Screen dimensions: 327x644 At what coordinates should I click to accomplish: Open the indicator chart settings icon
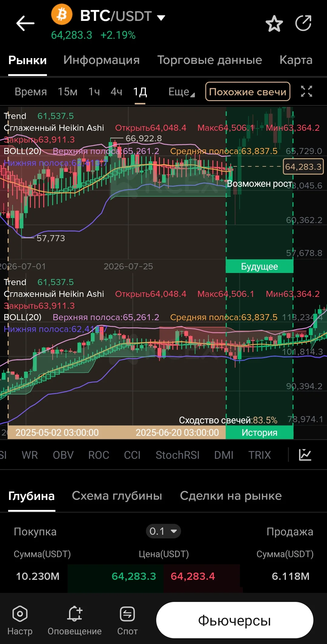point(305,455)
